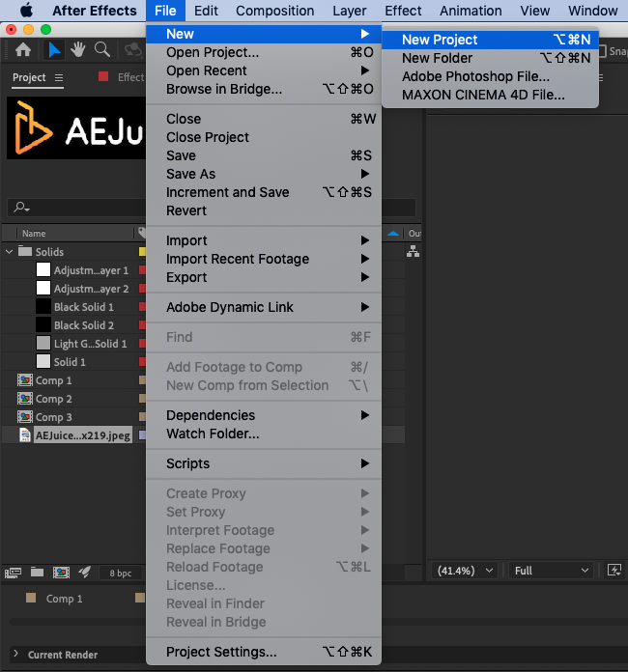Select the Zoom magnifier tool
628x672 pixels.
click(102, 50)
